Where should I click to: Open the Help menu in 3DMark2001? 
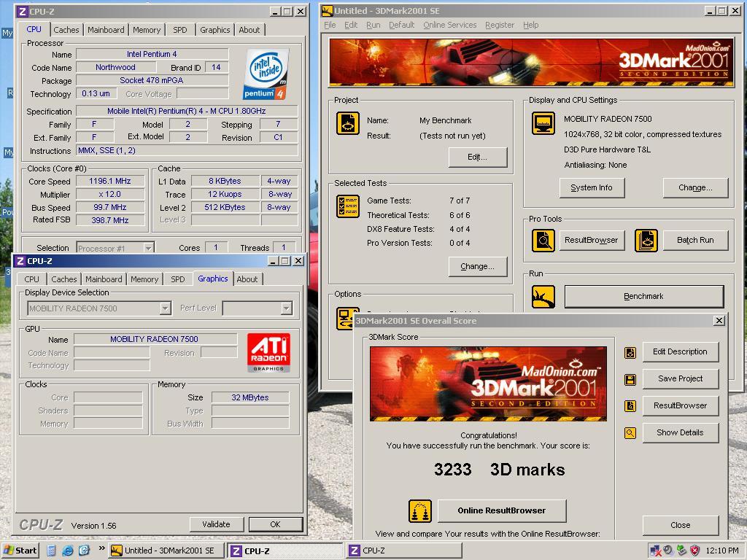(531, 25)
